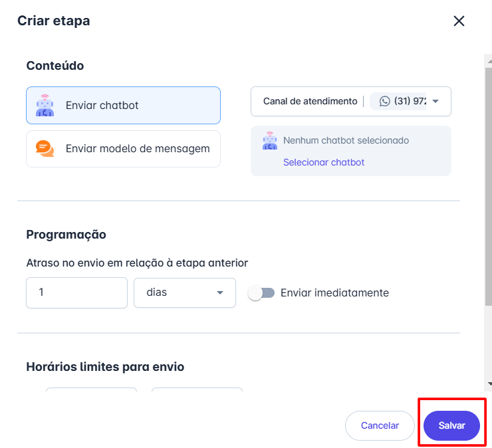The height and width of the screenshot is (448, 492).
Task: Click first field under Horários limites para envio
Action: point(91,390)
